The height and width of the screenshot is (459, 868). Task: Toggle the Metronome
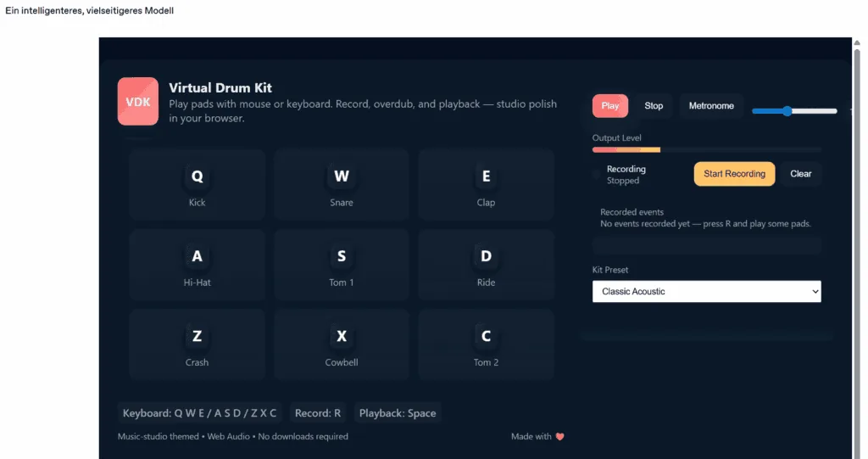point(711,106)
